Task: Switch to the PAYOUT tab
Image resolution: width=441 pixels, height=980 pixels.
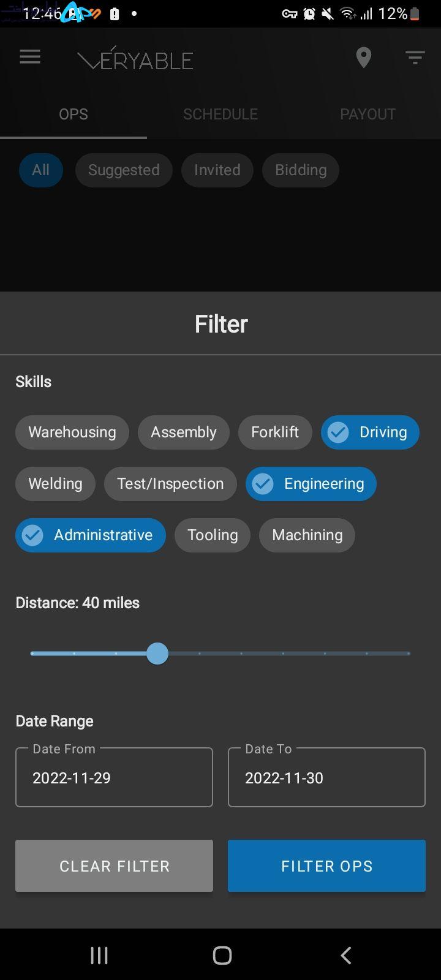Action: (x=367, y=114)
